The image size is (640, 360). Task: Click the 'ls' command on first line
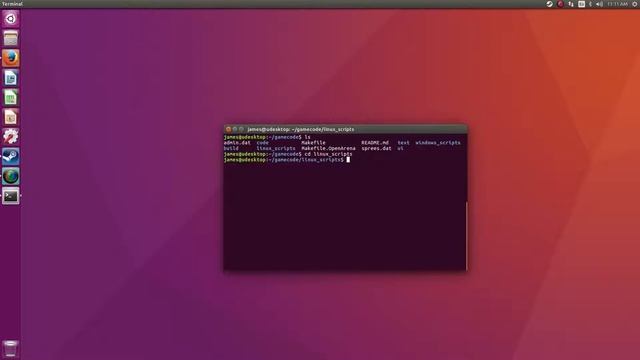pos(307,137)
